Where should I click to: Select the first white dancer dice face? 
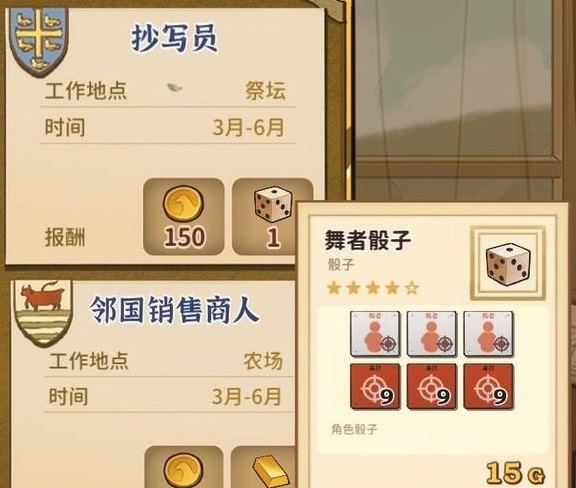[x=375, y=334]
